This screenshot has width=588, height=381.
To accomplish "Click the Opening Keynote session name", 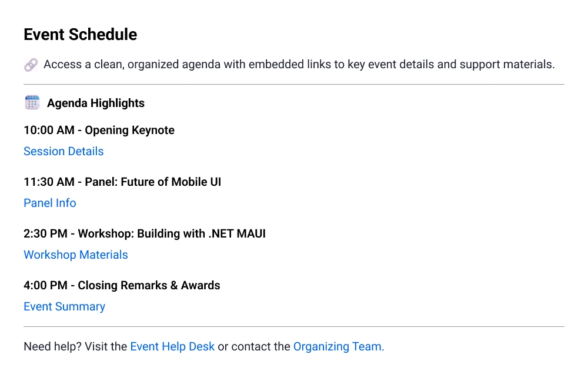I will (x=130, y=130).
